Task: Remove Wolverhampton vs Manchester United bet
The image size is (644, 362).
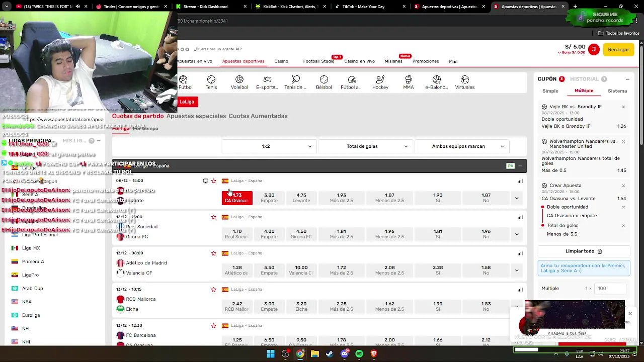Action: tap(623, 141)
